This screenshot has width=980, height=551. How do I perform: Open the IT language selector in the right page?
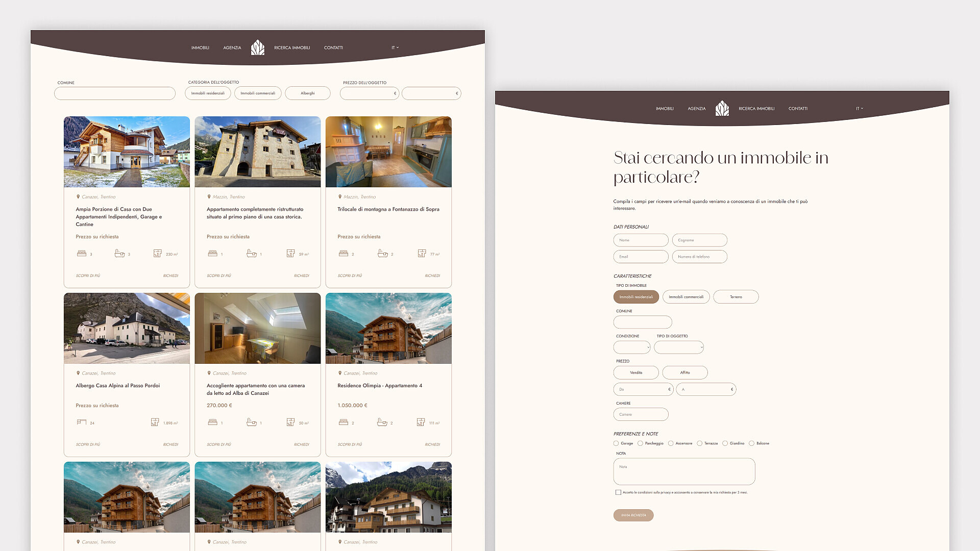pos(860,108)
